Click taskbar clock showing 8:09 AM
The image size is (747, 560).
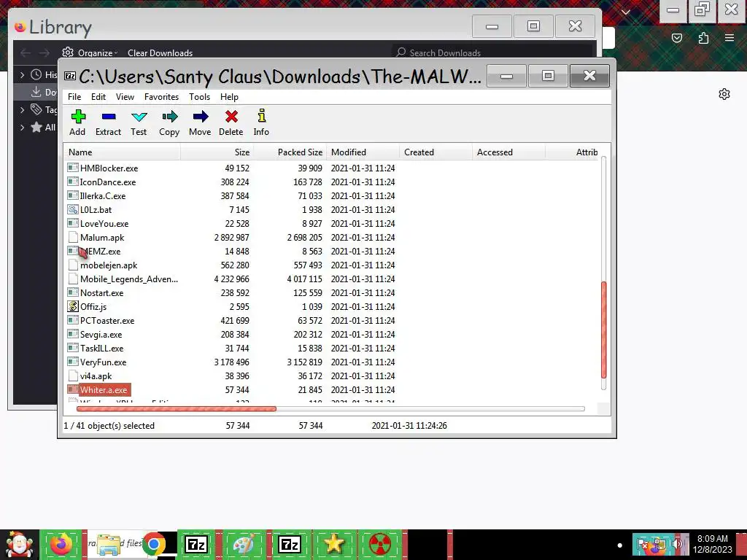click(712, 544)
